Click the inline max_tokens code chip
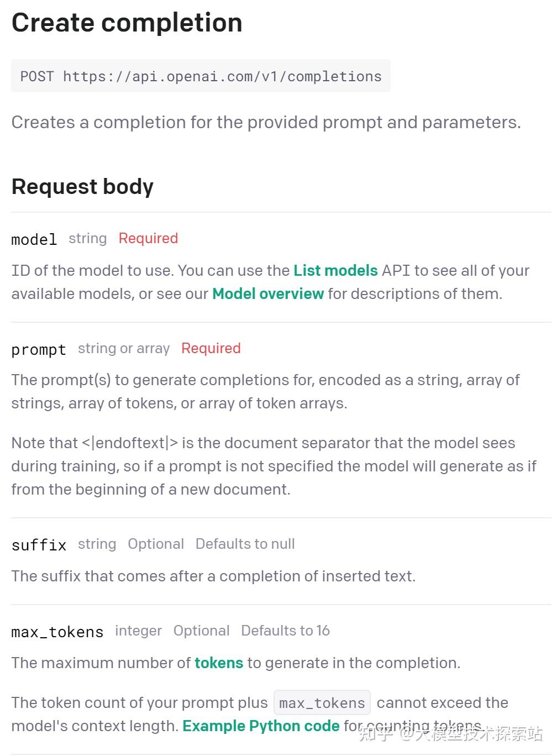 [x=322, y=703]
